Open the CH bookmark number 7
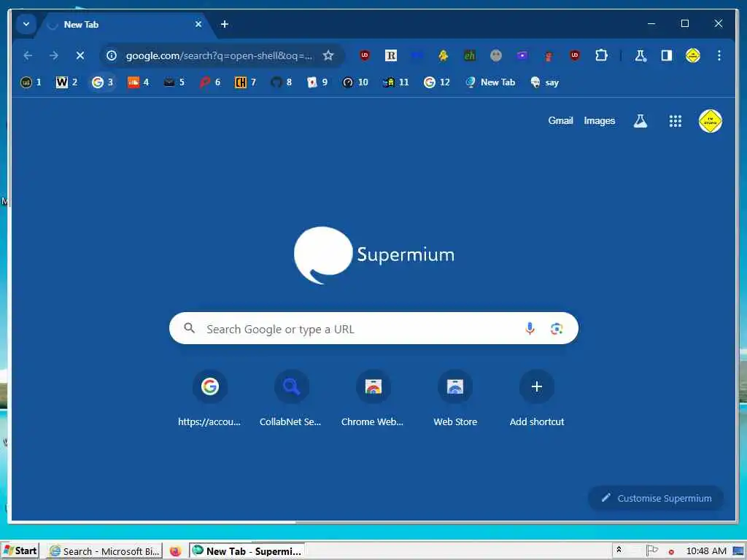Image resolution: width=747 pixels, height=560 pixels. pos(245,82)
